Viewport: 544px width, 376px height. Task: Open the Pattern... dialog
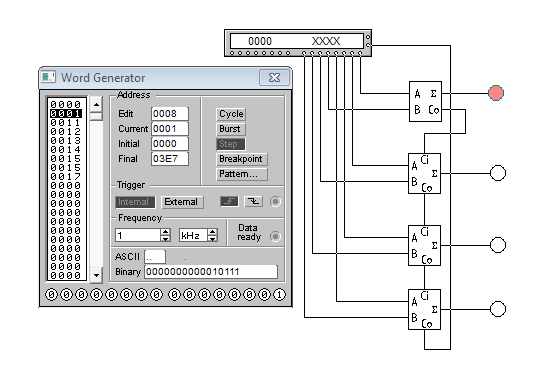click(x=242, y=174)
